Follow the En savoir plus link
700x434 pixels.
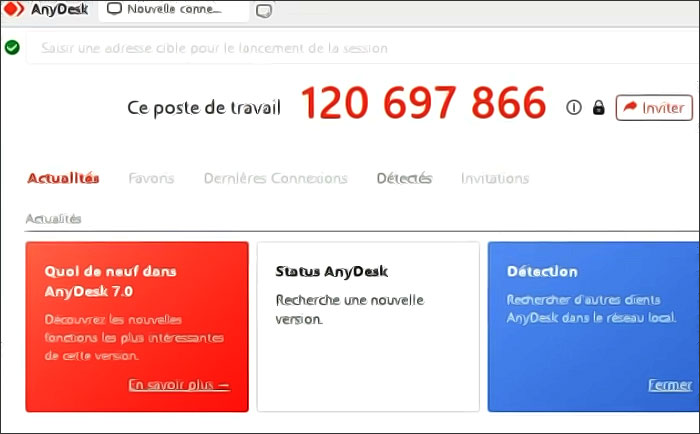[179, 385]
